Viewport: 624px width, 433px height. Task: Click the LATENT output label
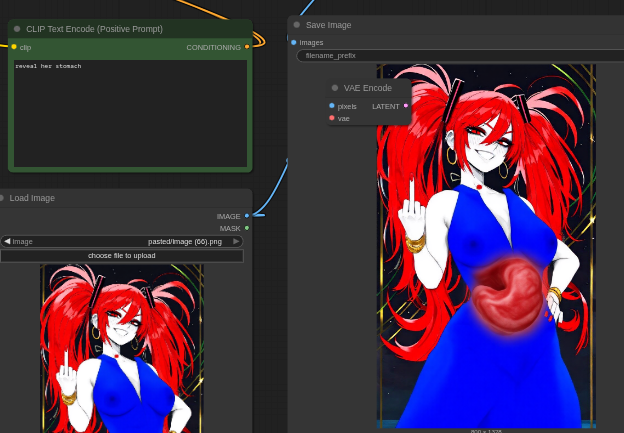[386, 106]
